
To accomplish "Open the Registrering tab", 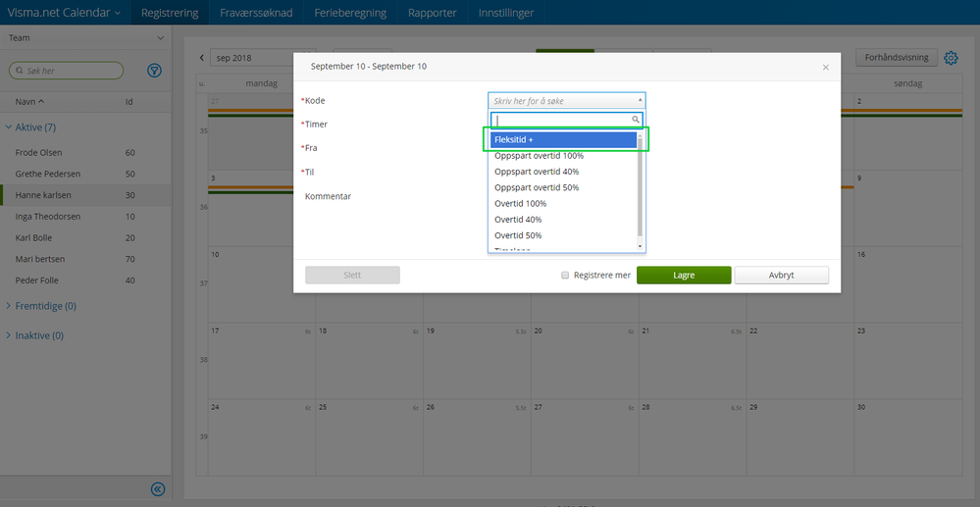I will click(170, 13).
